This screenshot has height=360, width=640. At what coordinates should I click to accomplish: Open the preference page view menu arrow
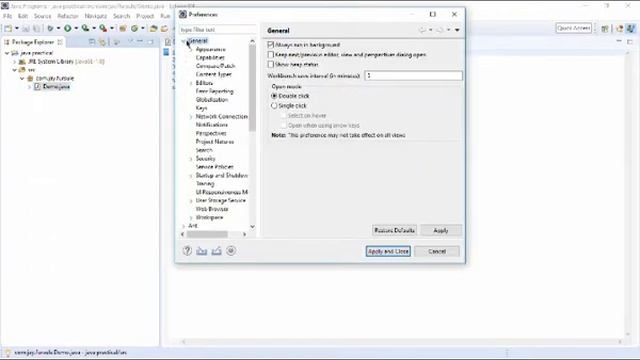457,30
